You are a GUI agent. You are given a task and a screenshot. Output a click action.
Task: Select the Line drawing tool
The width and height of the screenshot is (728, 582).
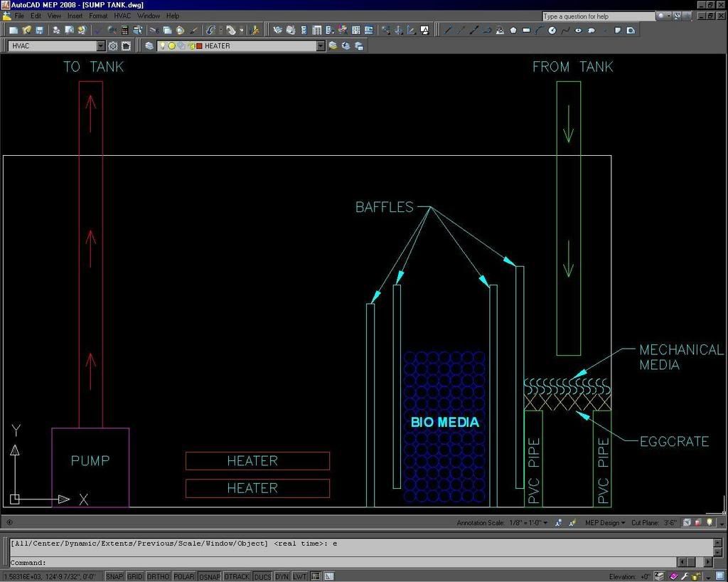click(448, 30)
